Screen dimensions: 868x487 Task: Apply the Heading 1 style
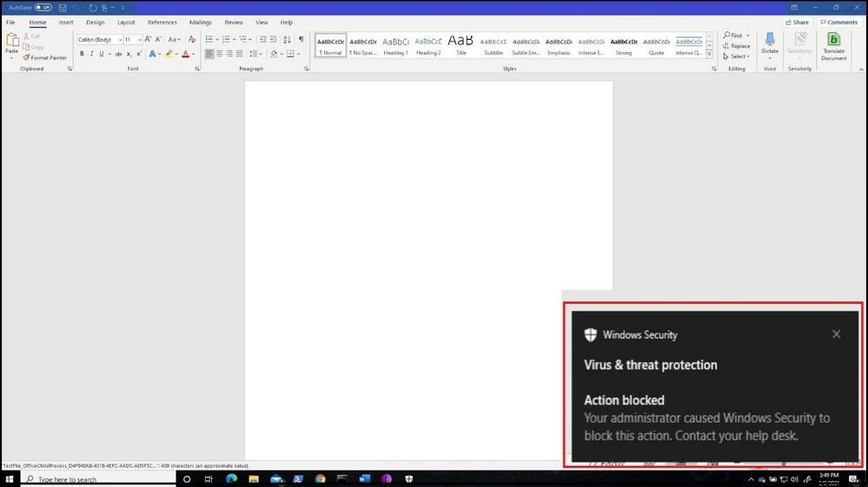click(x=396, y=45)
